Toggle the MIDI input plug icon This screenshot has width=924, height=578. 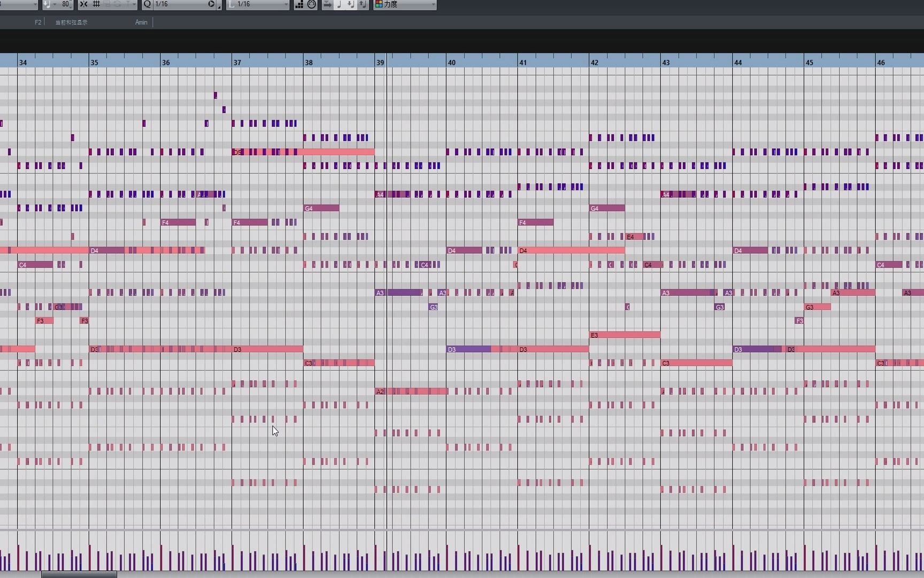click(x=312, y=4)
